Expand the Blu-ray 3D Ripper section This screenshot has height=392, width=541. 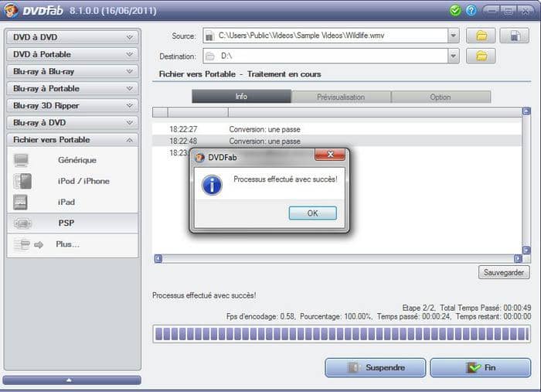[73, 106]
